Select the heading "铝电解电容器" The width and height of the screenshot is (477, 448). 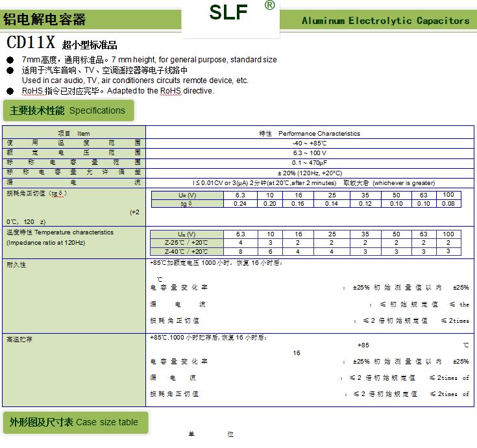point(44,19)
